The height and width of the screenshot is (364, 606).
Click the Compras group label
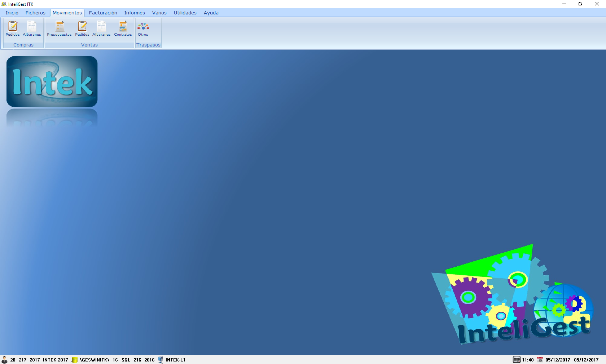[23, 45]
